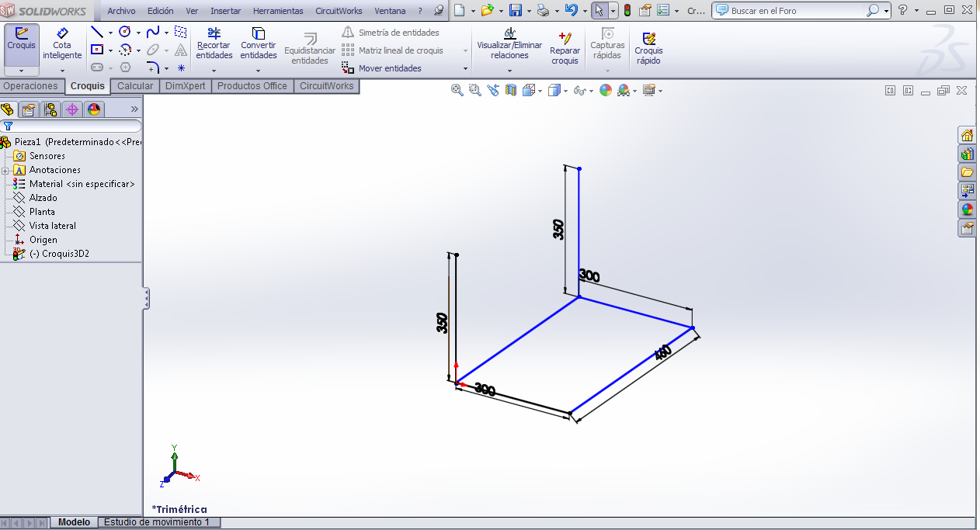Click the New document icon
The height and width of the screenshot is (530, 980).
460,11
